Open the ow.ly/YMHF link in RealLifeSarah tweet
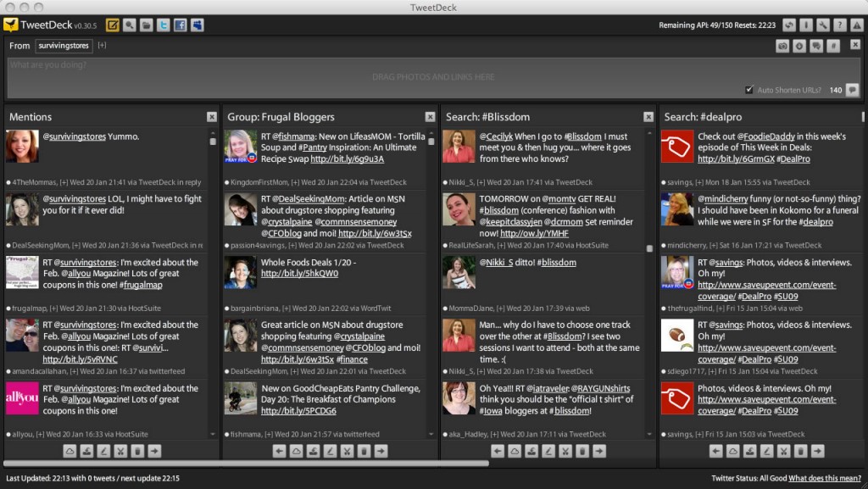This screenshot has height=489, width=868. [x=534, y=233]
